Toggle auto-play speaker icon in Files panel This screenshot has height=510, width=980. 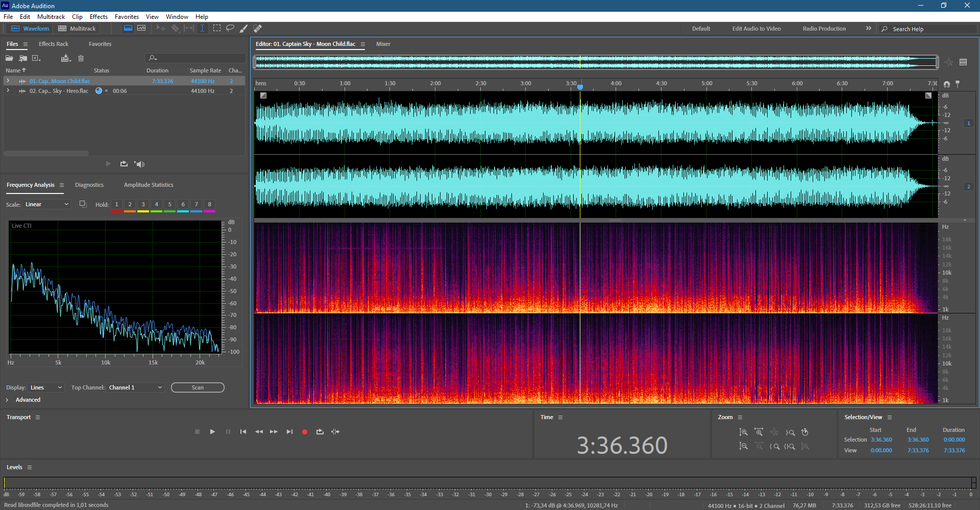point(139,164)
